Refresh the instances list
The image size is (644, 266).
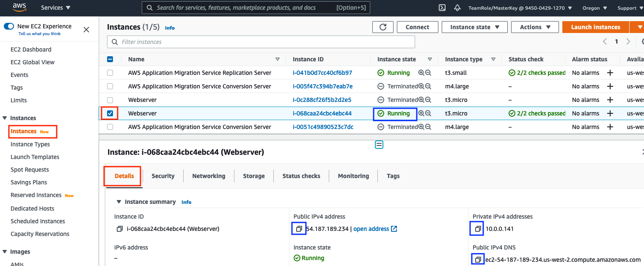pos(383,27)
